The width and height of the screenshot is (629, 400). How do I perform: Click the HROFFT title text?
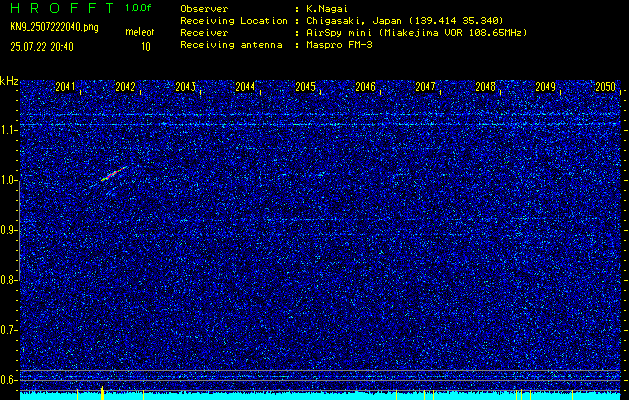coord(62,8)
